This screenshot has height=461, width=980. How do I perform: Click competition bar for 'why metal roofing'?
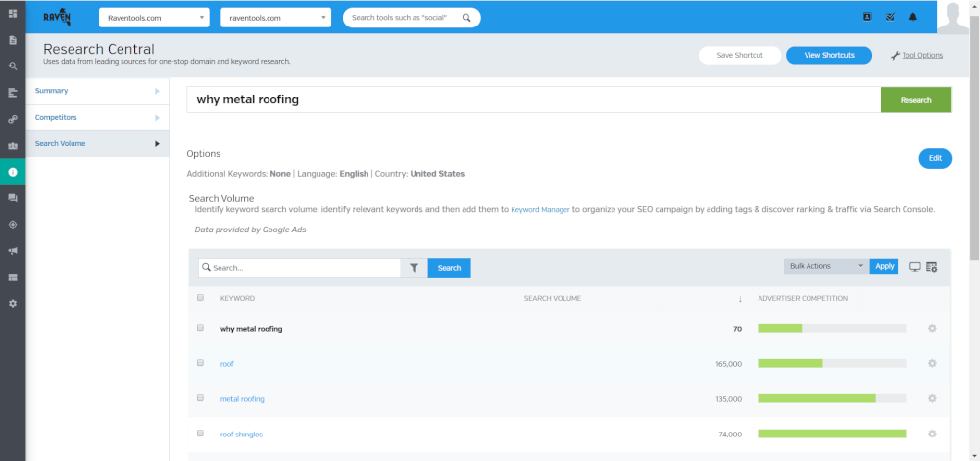click(832, 328)
